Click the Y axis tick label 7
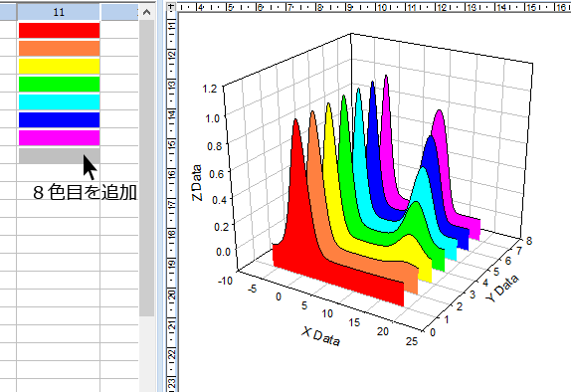 coord(519,251)
